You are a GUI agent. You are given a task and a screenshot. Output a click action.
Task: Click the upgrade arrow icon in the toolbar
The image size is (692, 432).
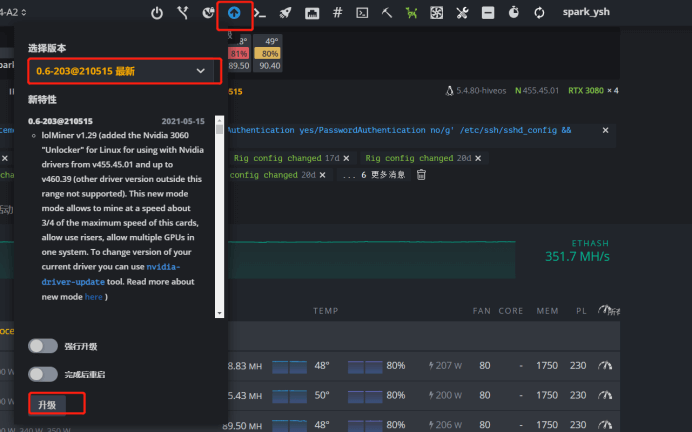click(x=234, y=13)
